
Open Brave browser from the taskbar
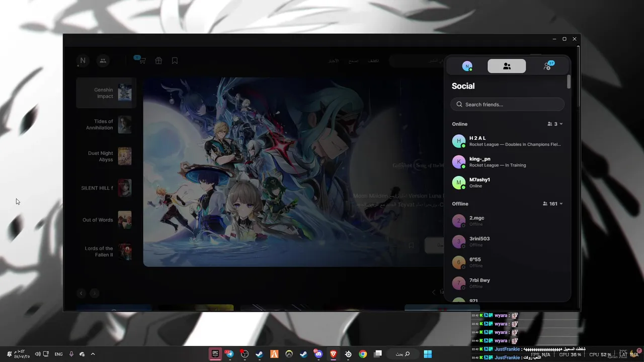click(x=333, y=354)
